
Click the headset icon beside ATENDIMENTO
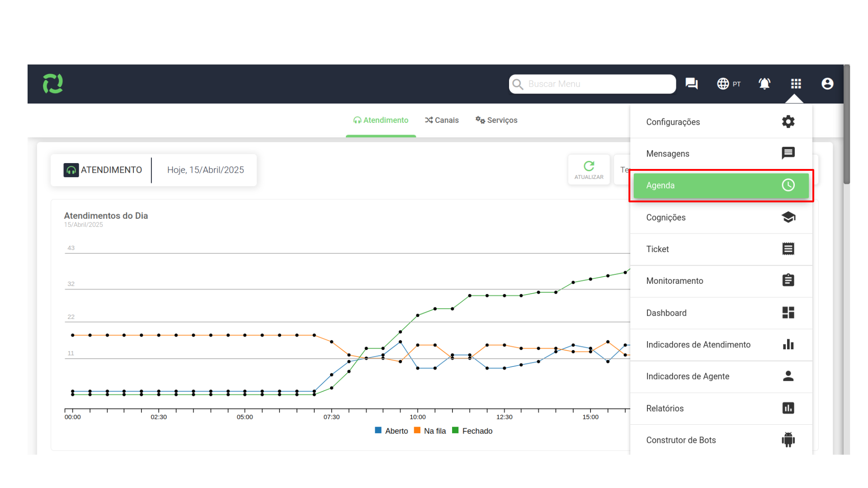point(71,170)
